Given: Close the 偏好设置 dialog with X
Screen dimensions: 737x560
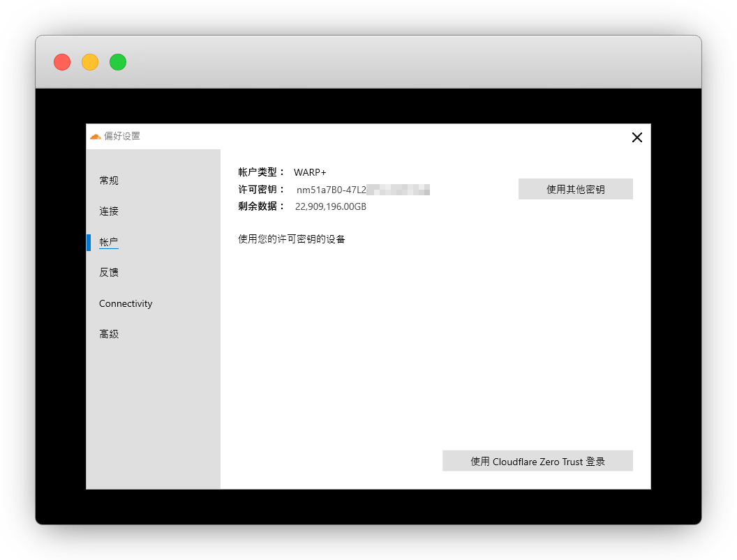Looking at the screenshot, I should 637,137.
